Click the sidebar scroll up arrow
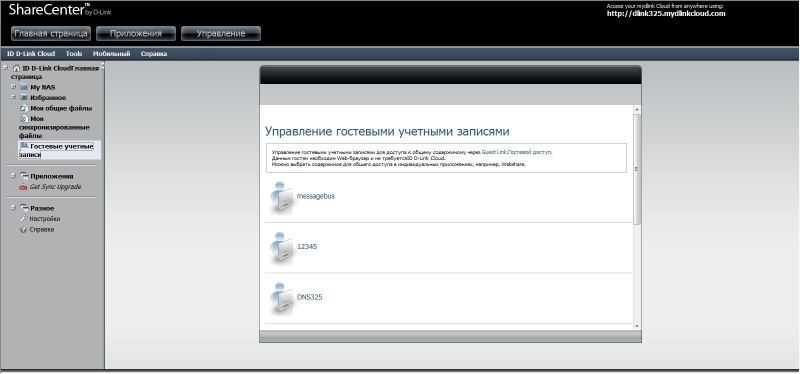The width and height of the screenshot is (800, 374). pos(103,65)
